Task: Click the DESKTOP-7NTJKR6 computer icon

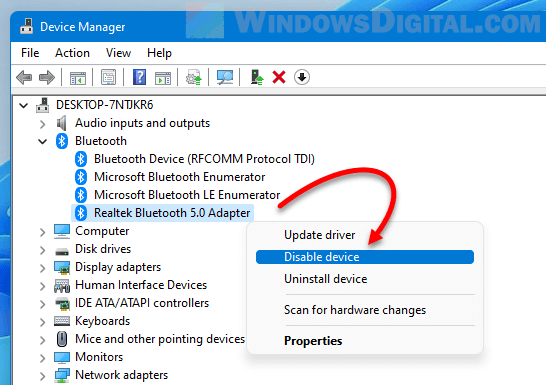Action: [x=42, y=105]
